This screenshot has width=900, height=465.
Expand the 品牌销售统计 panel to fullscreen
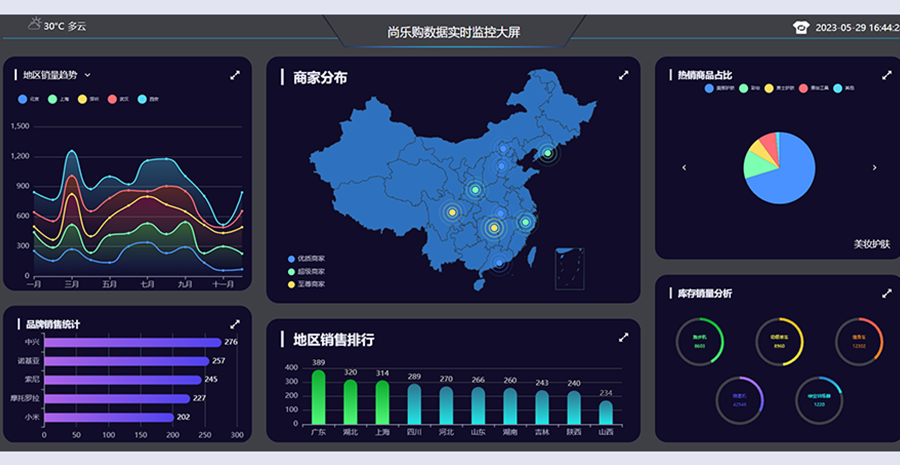pyautogui.click(x=235, y=324)
